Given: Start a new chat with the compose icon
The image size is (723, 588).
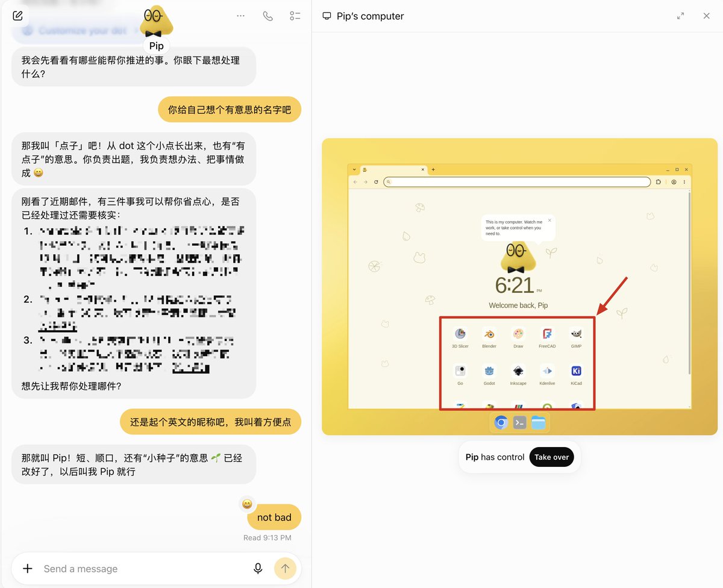Looking at the screenshot, I should pos(17,16).
